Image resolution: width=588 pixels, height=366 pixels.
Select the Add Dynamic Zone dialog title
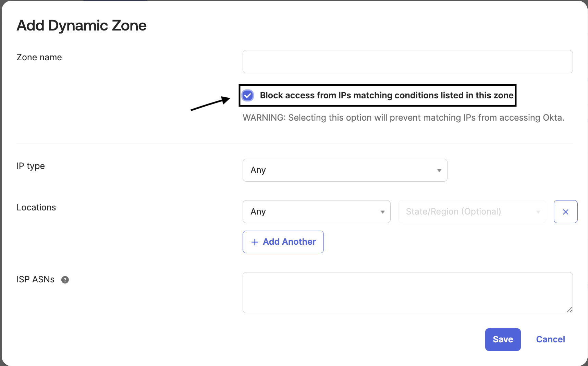tap(81, 25)
